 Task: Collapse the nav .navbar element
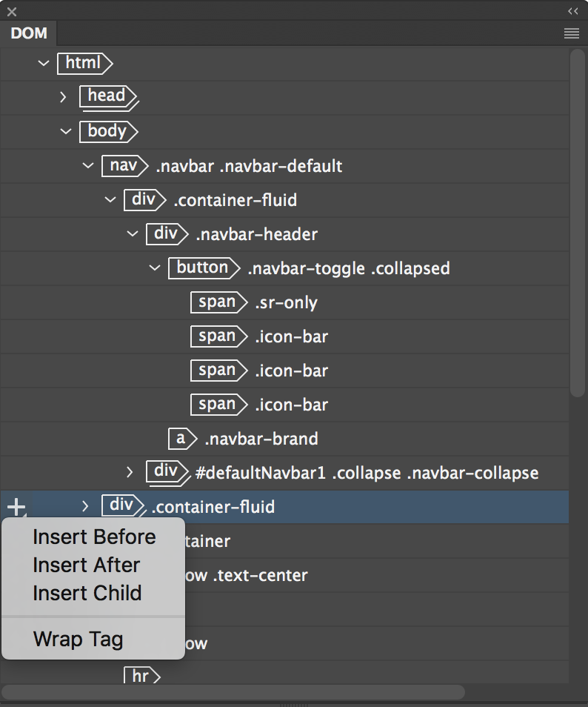click(x=88, y=166)
